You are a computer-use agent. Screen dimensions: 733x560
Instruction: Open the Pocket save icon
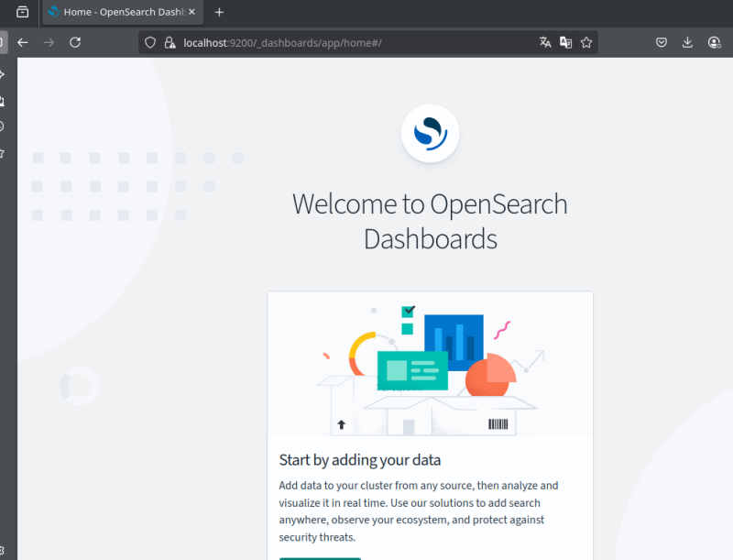[661, 42]
